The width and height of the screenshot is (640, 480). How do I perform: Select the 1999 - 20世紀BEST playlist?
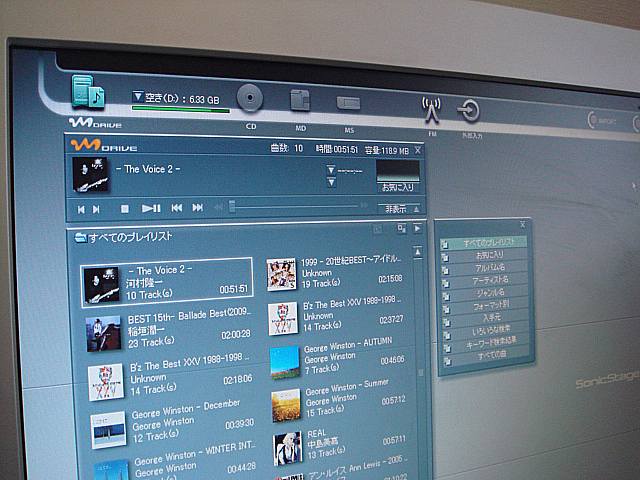point(335,273)
